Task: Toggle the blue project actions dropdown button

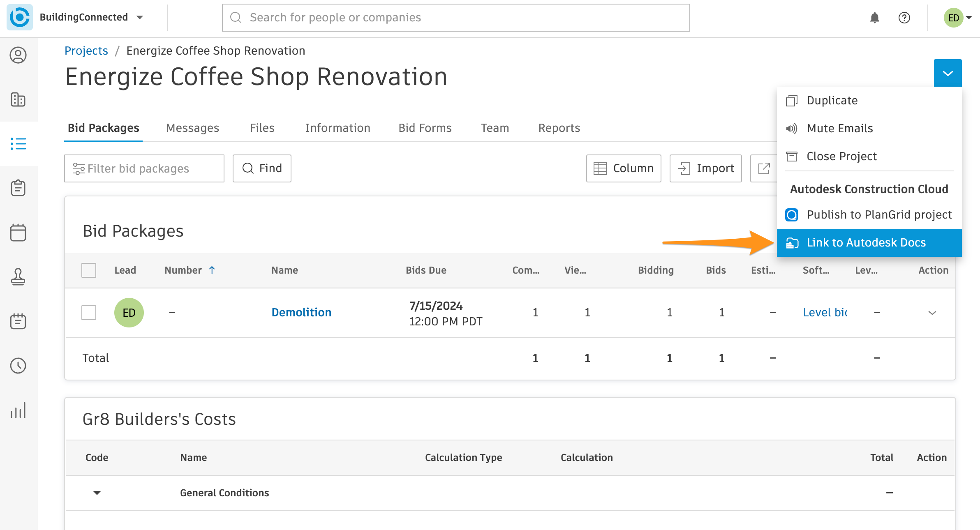Action: click(x=948, y=73)
